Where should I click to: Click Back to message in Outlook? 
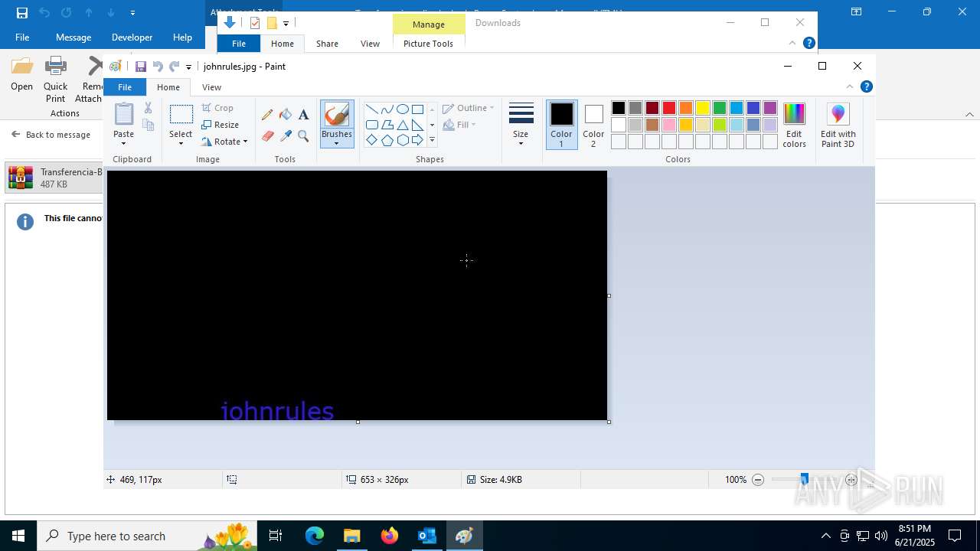point(51,135)
